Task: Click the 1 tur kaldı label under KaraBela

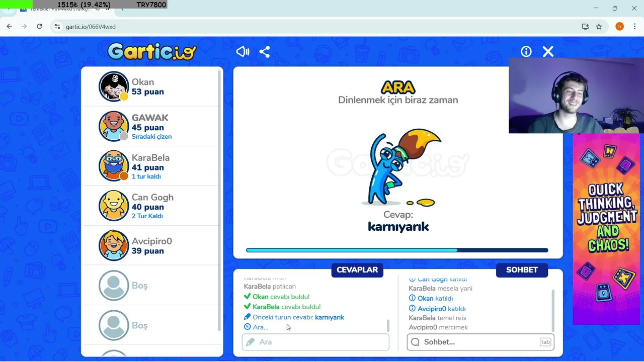Action: 146,176
